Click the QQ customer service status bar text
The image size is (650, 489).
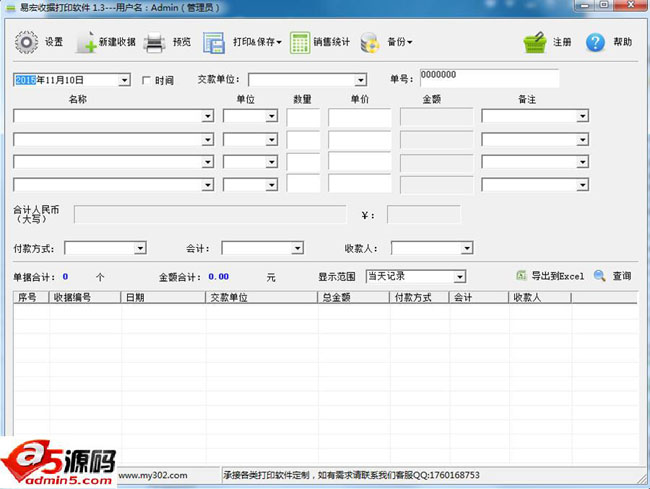[x=352, y=475]
